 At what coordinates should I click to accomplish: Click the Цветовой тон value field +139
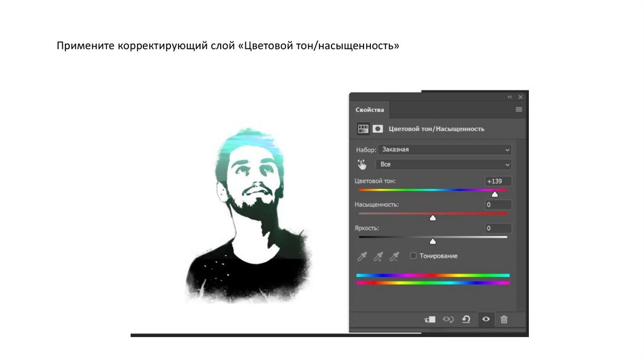(x=498, y=181)
